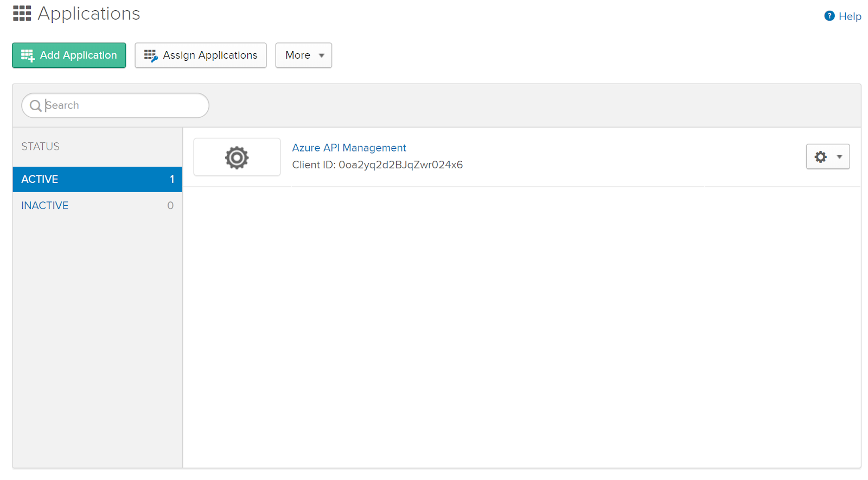
Task: Click the STATUS heading text
Action: 41,147
